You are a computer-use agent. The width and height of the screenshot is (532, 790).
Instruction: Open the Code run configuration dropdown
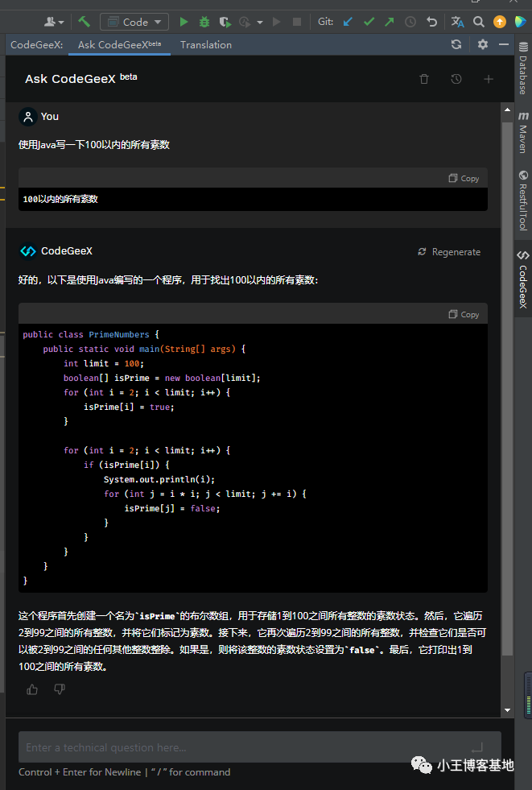[x=134, y=22]
